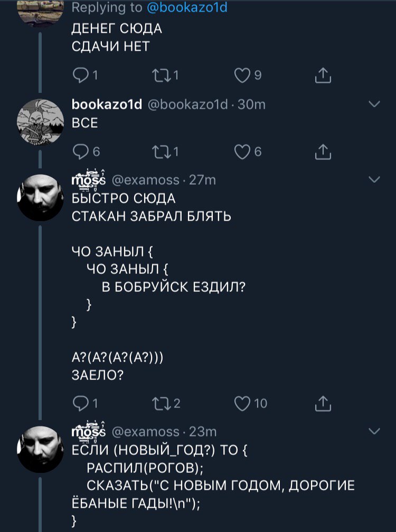Share bookazo1d's ВСЕ tweet
The width and height of the screenshot is (396, 532).
323,151
